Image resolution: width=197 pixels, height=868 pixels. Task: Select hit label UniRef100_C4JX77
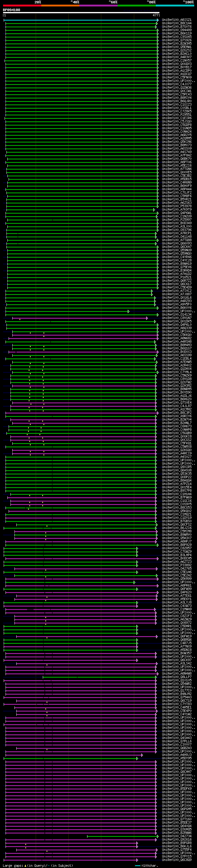176,84
